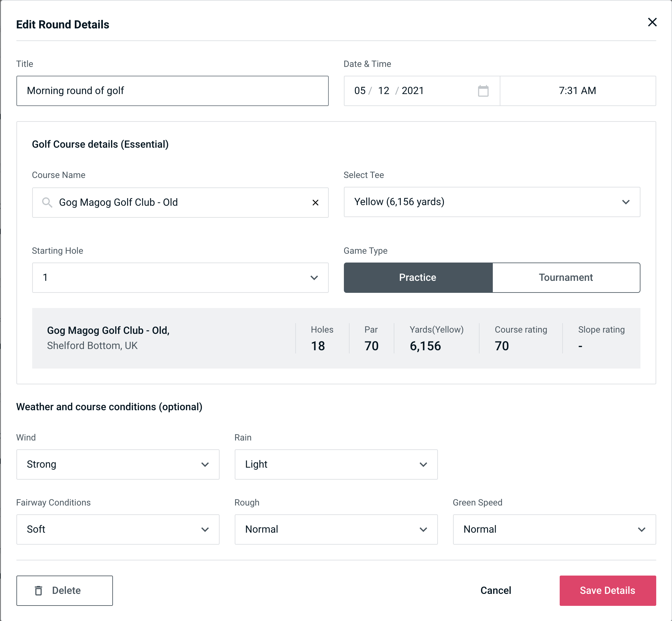This screenshot has height=621, width=672.
Task: Click the Save Details button
Action: [x=607, y=590]
